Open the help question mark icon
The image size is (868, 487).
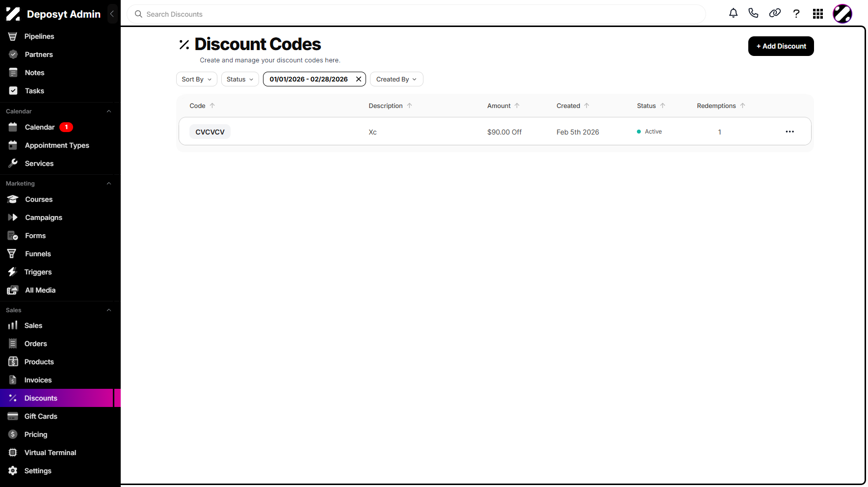796,14
